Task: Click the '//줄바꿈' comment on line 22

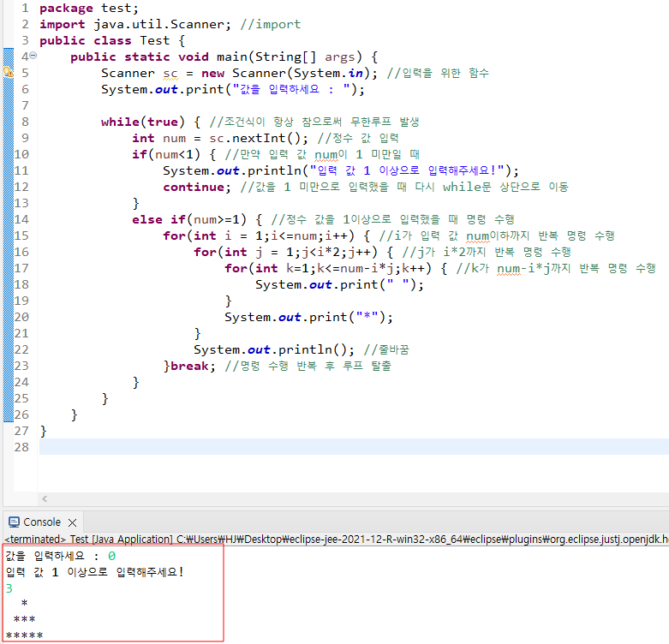Action: click(386, 349)
